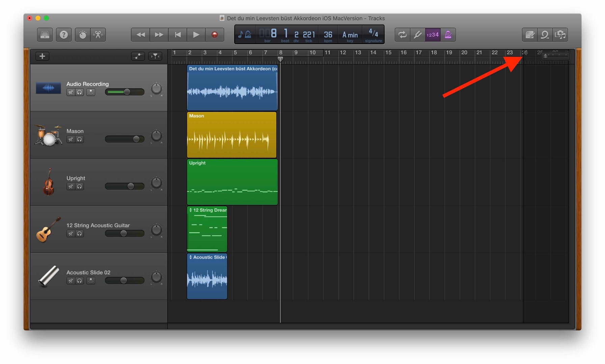
Task: Open the 4/4 time signature control
Action: pyautogui.click(x=373, y=34)
